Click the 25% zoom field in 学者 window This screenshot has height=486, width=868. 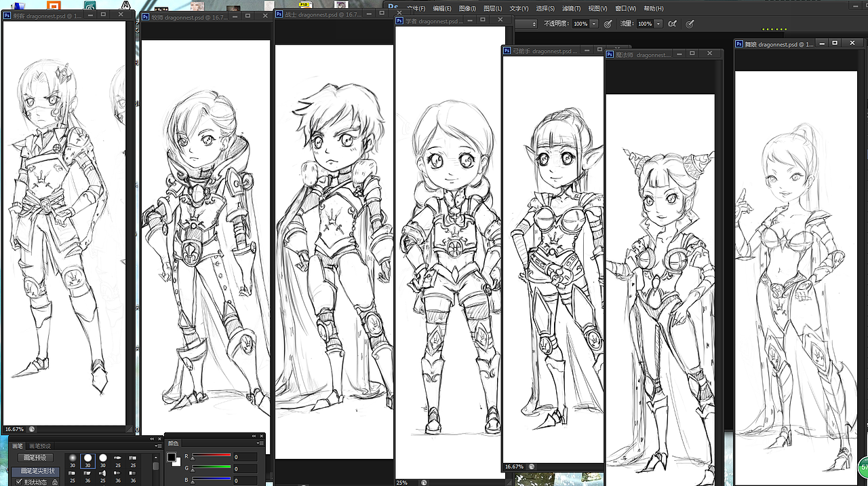tap(402, 483)
